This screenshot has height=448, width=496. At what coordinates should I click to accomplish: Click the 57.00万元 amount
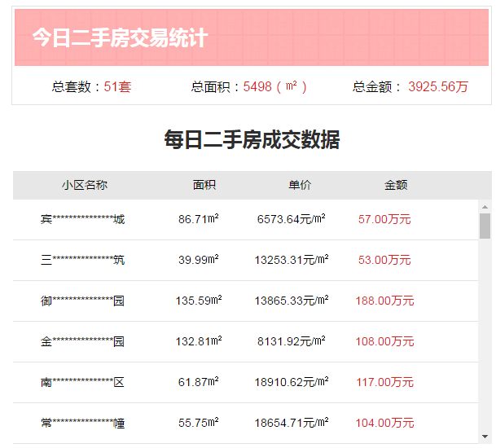[384, 219]
